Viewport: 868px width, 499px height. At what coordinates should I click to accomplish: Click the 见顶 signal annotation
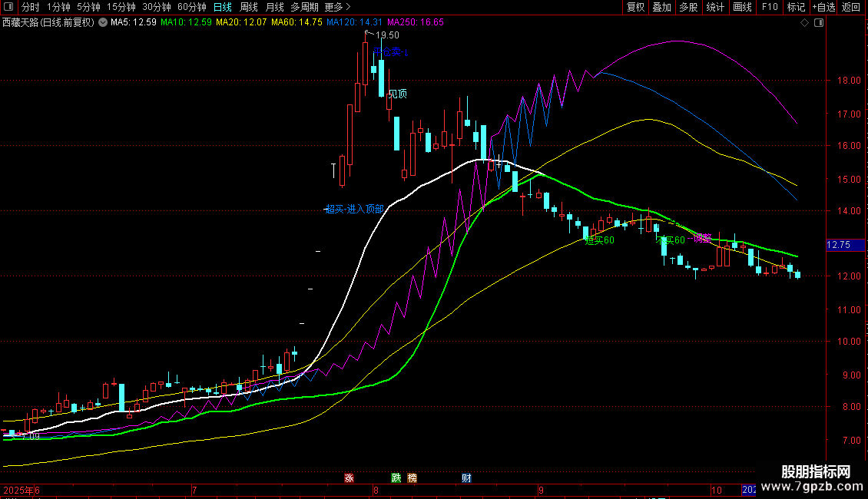(397, 94)
